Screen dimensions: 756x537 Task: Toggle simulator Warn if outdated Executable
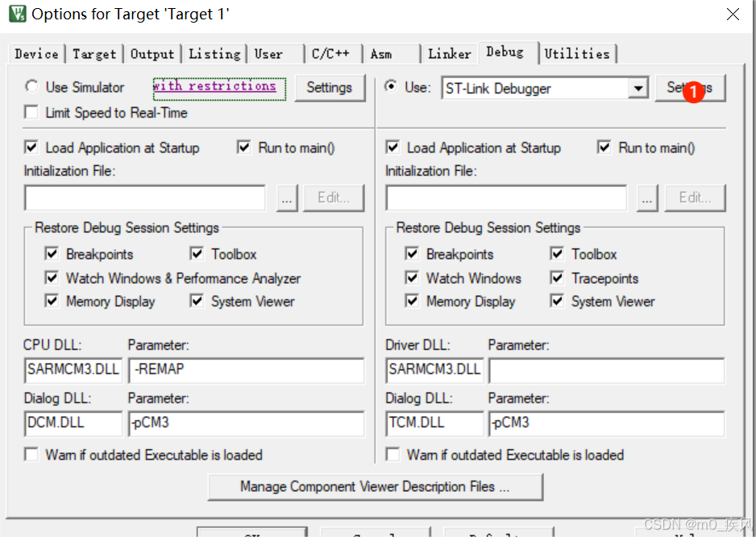pyautogui.click(x=31, y=455)
